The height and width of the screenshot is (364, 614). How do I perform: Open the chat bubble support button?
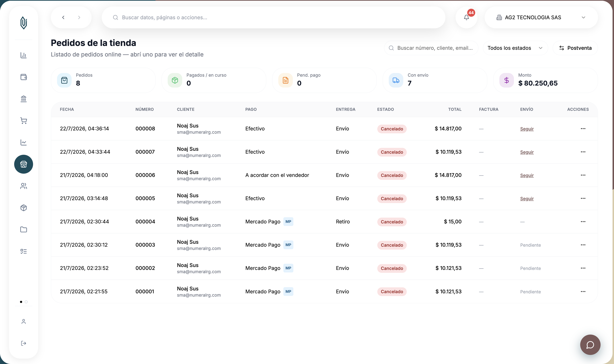click(x=590, y=345)
